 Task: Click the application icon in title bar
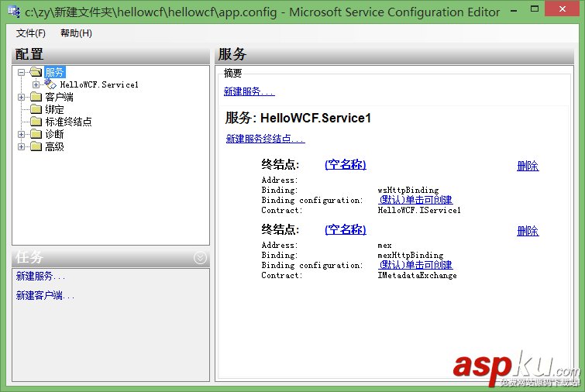14,12
